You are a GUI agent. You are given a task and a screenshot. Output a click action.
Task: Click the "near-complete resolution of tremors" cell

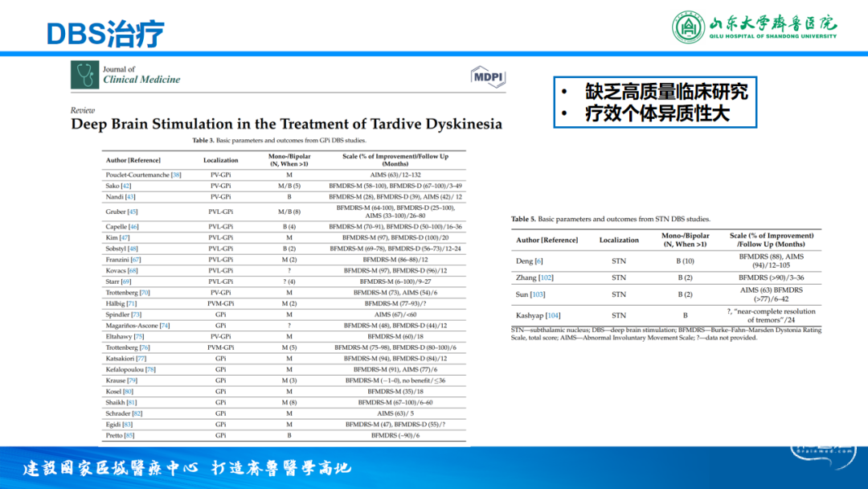[x=771, y=315]
